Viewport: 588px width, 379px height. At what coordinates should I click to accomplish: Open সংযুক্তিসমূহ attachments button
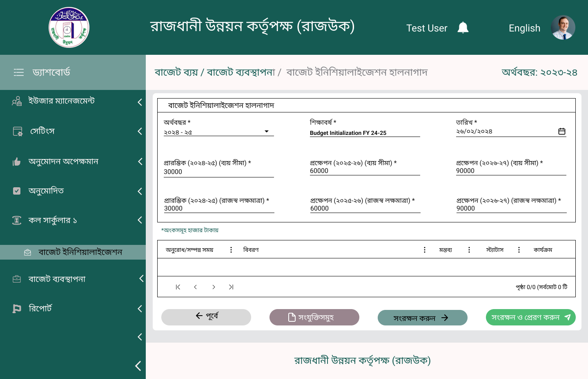pos(314,317)
